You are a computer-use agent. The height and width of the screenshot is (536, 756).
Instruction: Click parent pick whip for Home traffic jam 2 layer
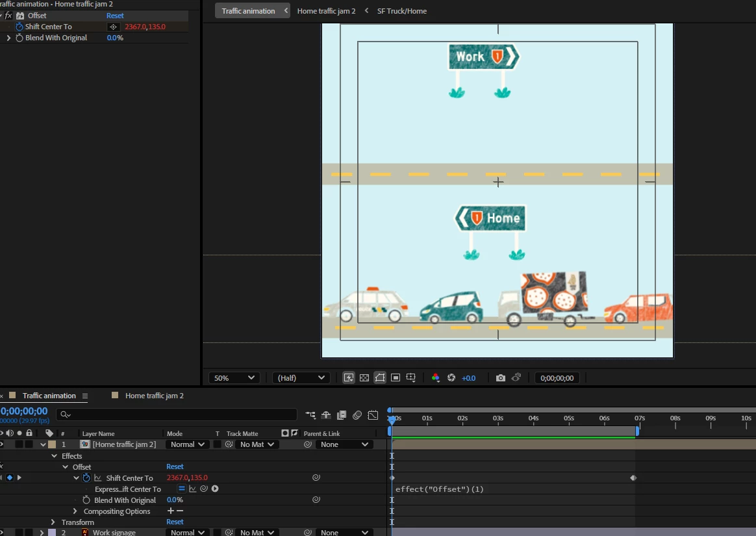coord(308,444)
